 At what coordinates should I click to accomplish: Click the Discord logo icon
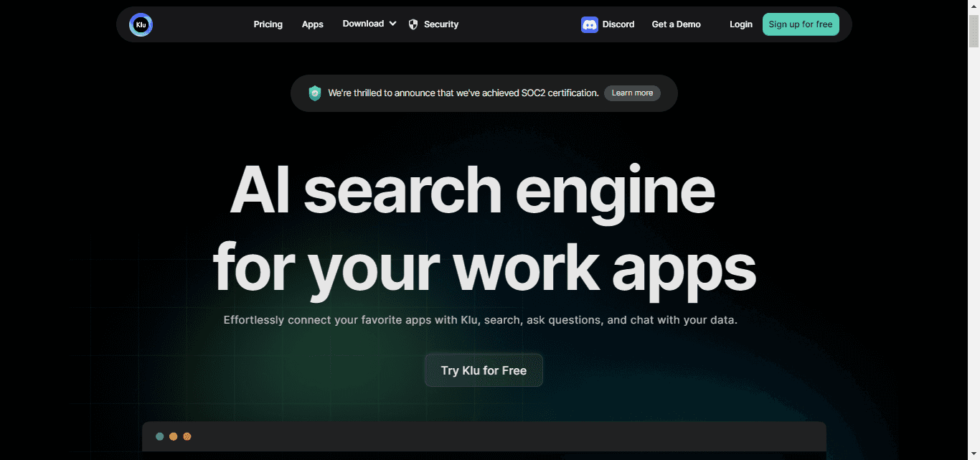(x=590, y=24)
